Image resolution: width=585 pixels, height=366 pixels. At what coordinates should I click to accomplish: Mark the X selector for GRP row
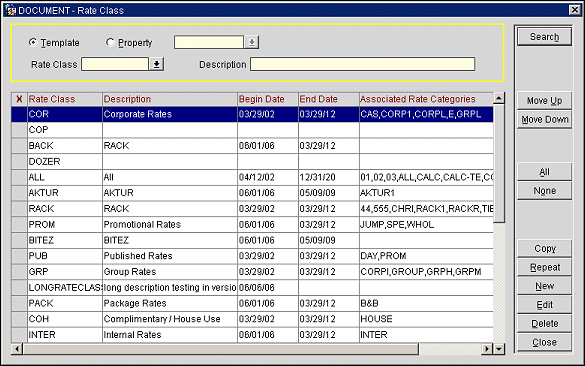[x=19, y=272]
